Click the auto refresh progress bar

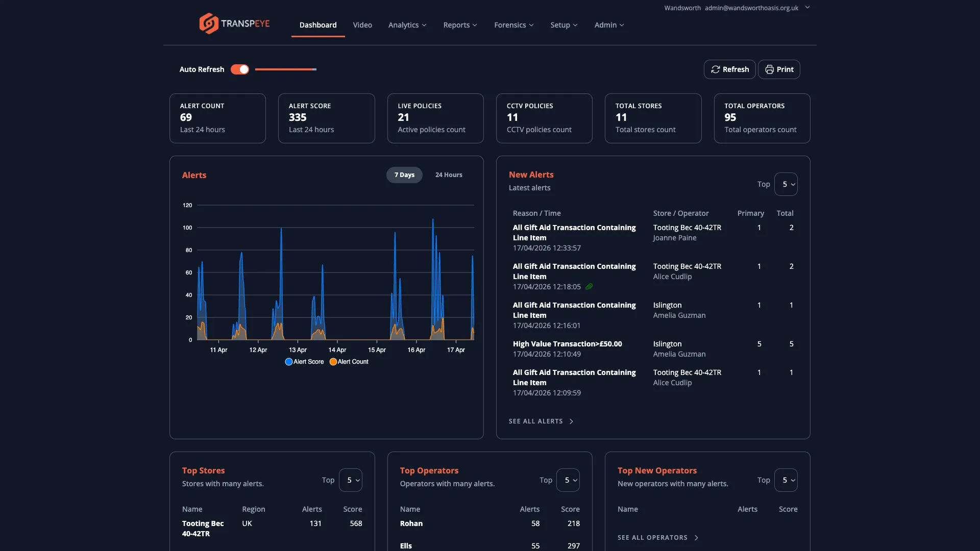[285, 69]
